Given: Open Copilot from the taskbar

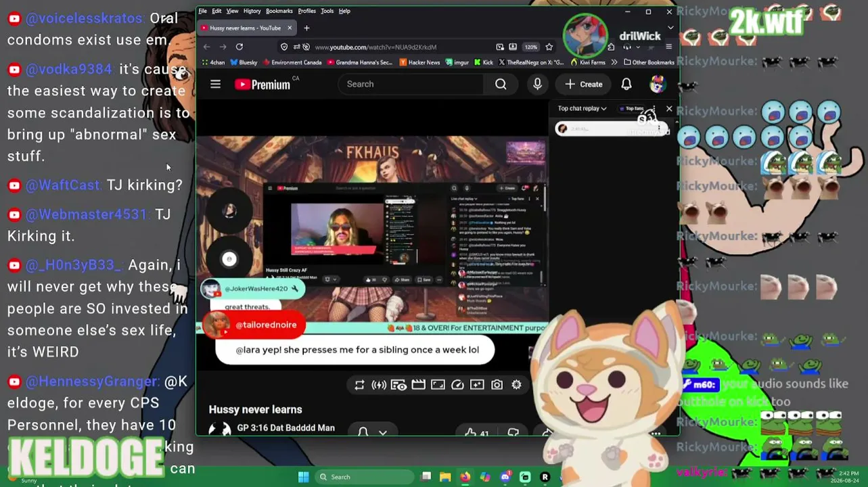Looking at the screenshot, I should click(x=485, y=477).
